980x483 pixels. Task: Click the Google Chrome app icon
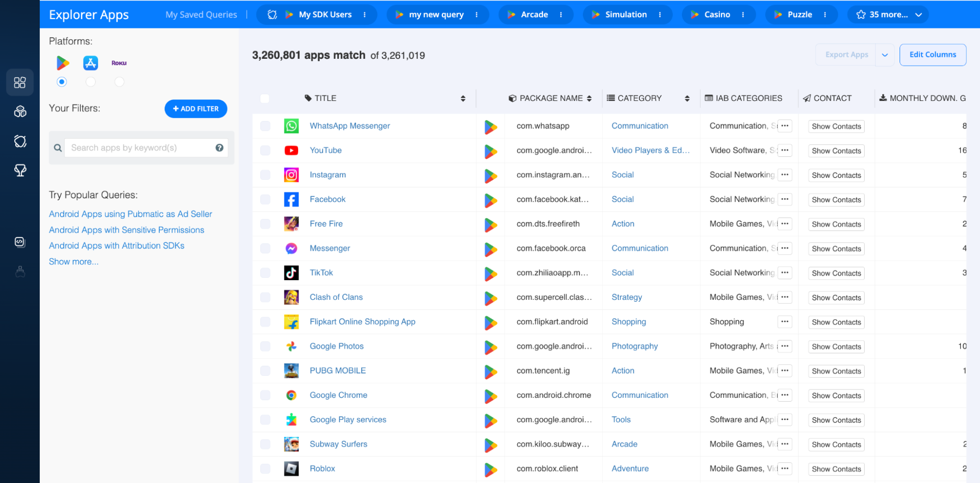point(291,395)
